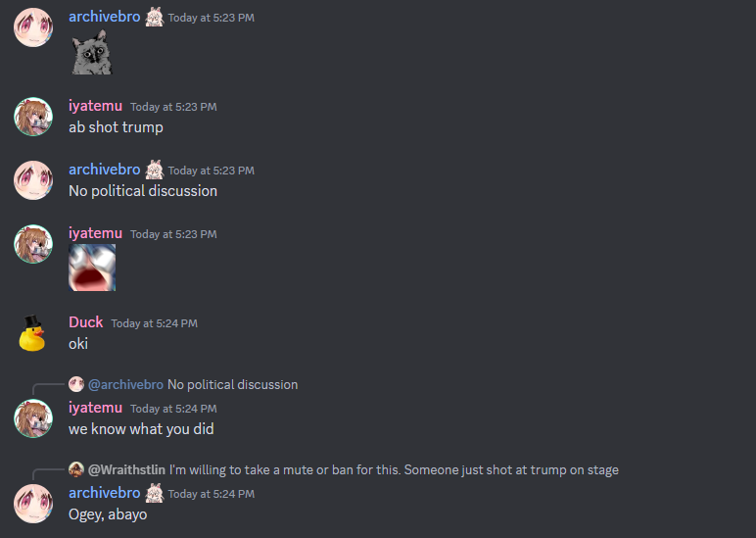The image size is (756, 538).
Task: Click the role badge icon next to archivebro's top name
Action: 155,18
